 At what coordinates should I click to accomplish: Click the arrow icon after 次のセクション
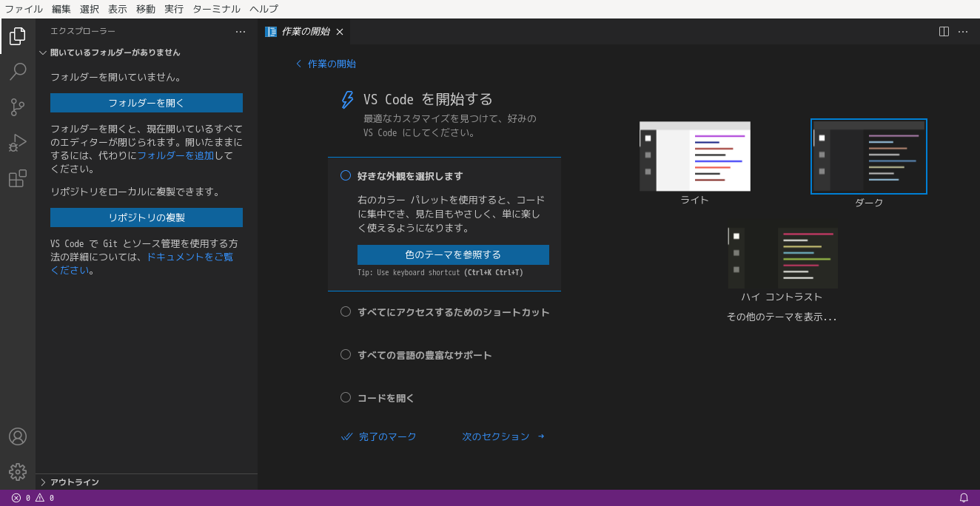(x=541, y=436)
